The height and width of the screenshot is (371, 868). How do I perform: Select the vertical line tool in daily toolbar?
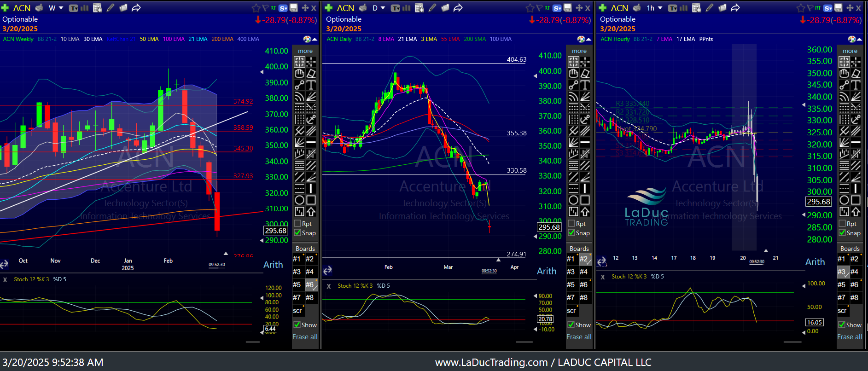585,188
